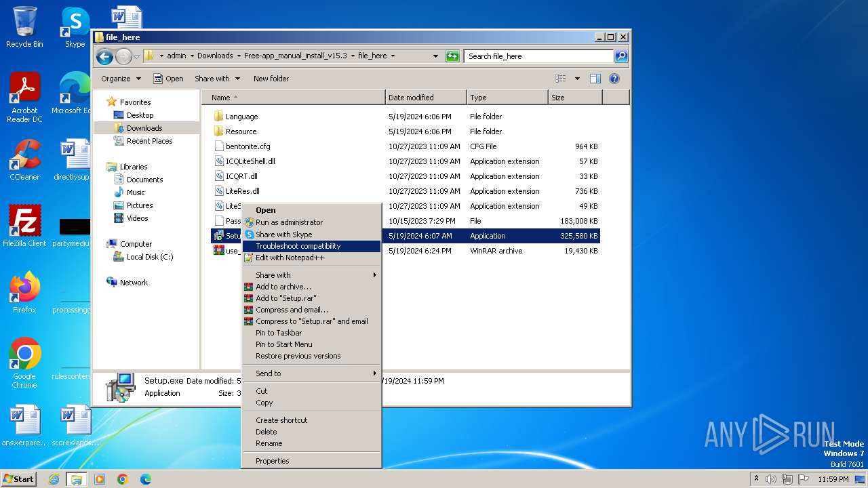Open the Share with toolbar dropdown
The image size is (868, 488).
pyautogui.click(x=217, y=79)
